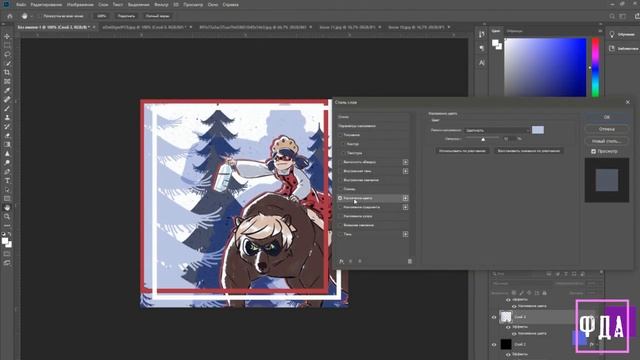Open the Character panel icon (A)
Screen dimensions: 640x360
(x=482, y=63)
